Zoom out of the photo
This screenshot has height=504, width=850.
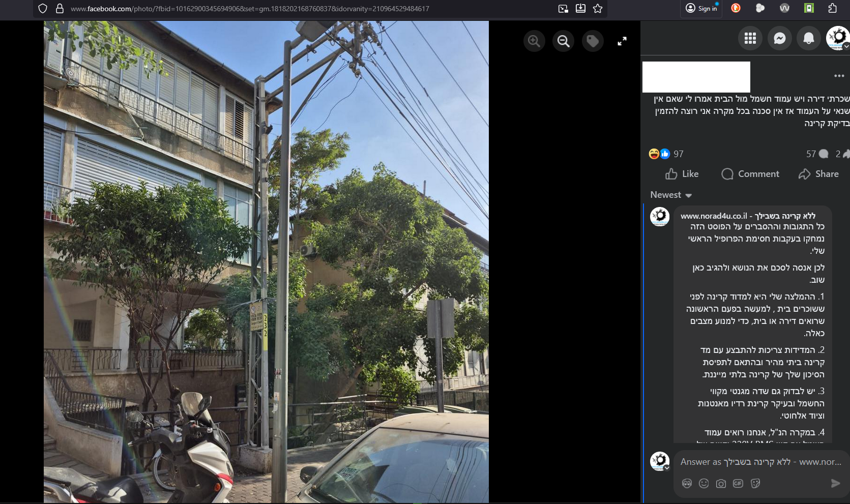coord(563,41)
